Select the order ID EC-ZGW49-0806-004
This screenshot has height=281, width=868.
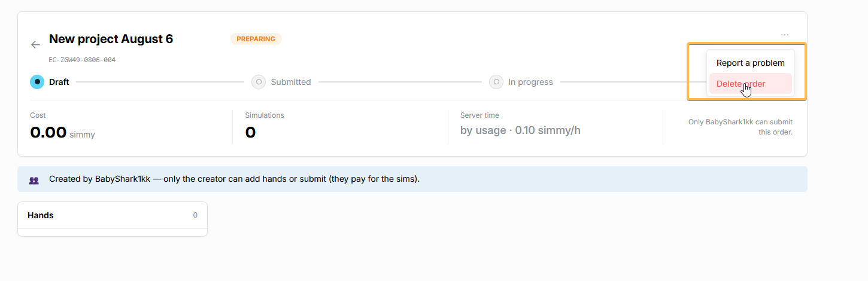point(82,60)
